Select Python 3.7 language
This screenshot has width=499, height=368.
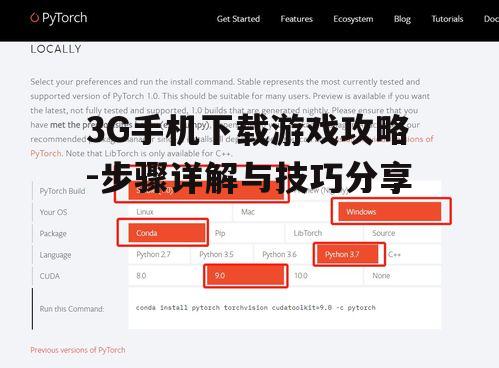347,254
